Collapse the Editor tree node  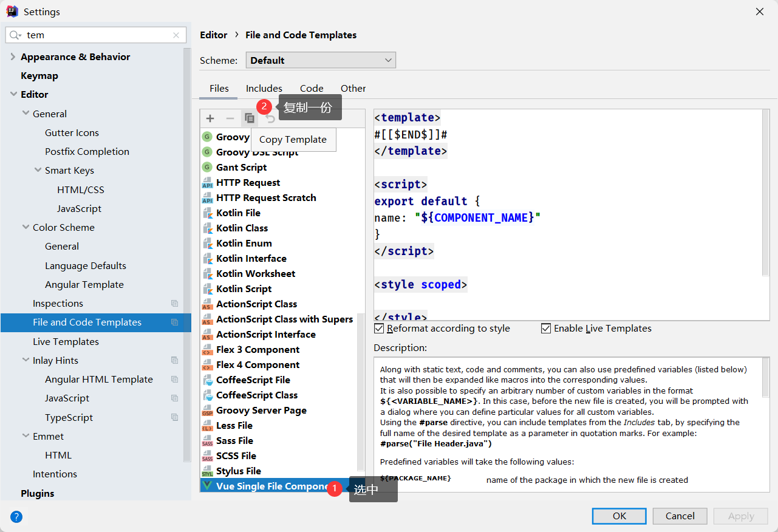13,94
